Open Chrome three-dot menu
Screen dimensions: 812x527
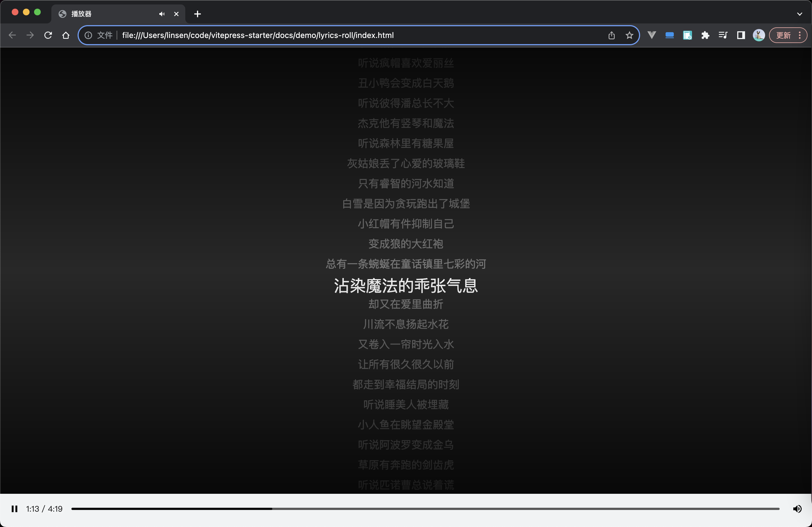pyautogui.click(x=800, y=35)
